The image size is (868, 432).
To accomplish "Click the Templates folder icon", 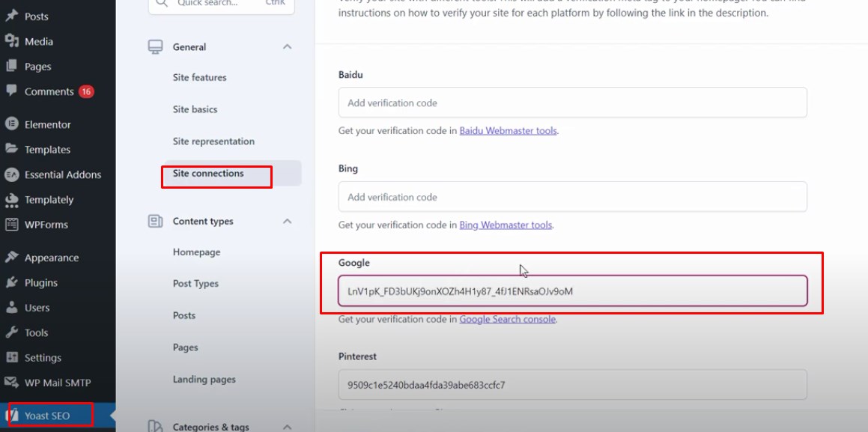I will [12, 149].
